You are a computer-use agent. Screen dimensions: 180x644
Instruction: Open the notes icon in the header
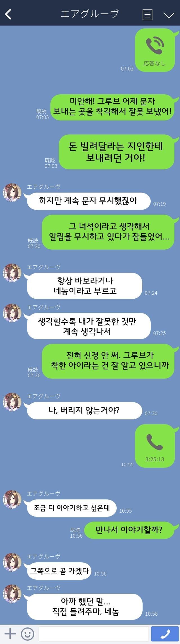[147, 14]
